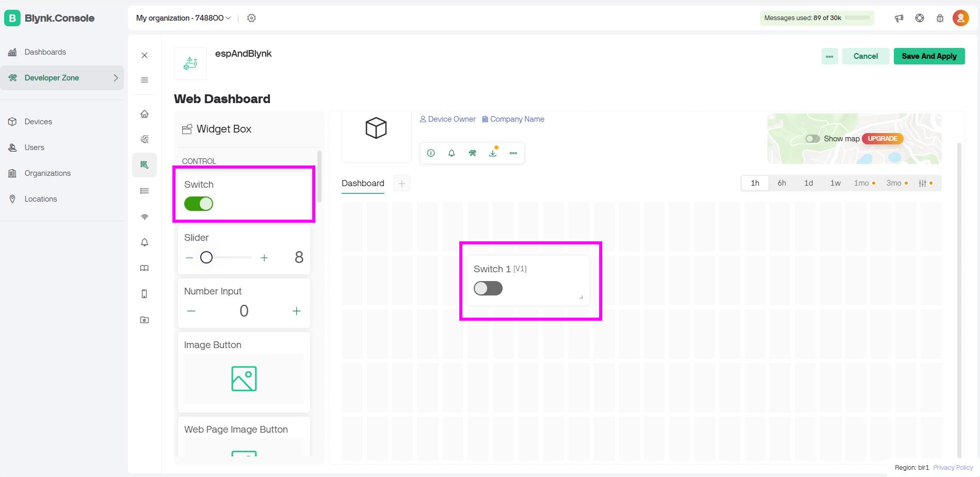The image size is (980, 477).
Task: Click the device info icon
Action: tap(431, 153)
